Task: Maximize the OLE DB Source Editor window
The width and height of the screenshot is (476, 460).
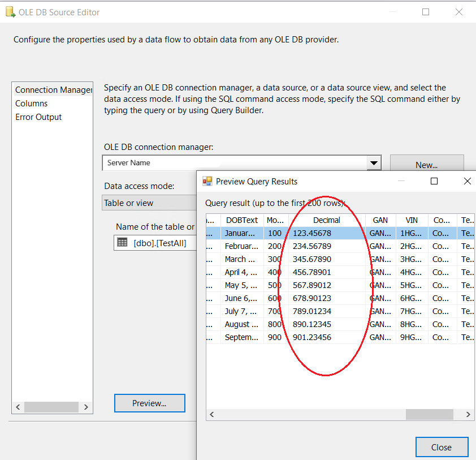Action: 426,12
